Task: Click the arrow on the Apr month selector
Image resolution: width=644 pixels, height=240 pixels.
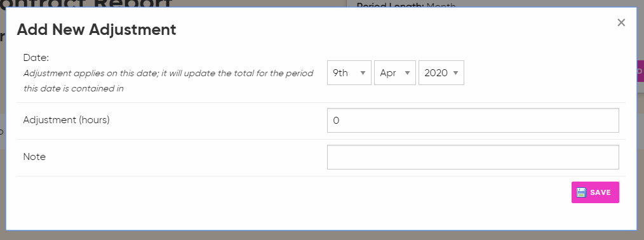Action: (x=408, y=73)
